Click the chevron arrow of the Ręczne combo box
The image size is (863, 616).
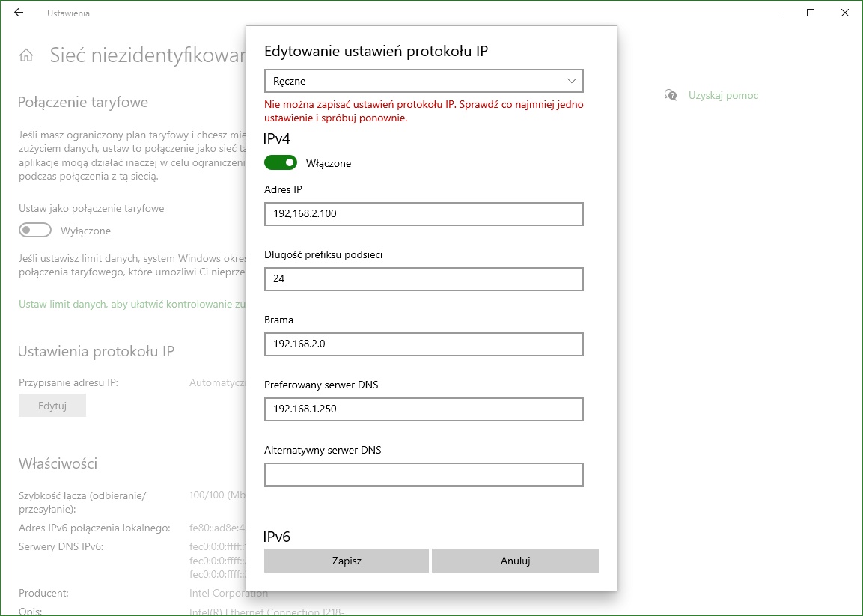pyautogui.click(x=572, y=81)
